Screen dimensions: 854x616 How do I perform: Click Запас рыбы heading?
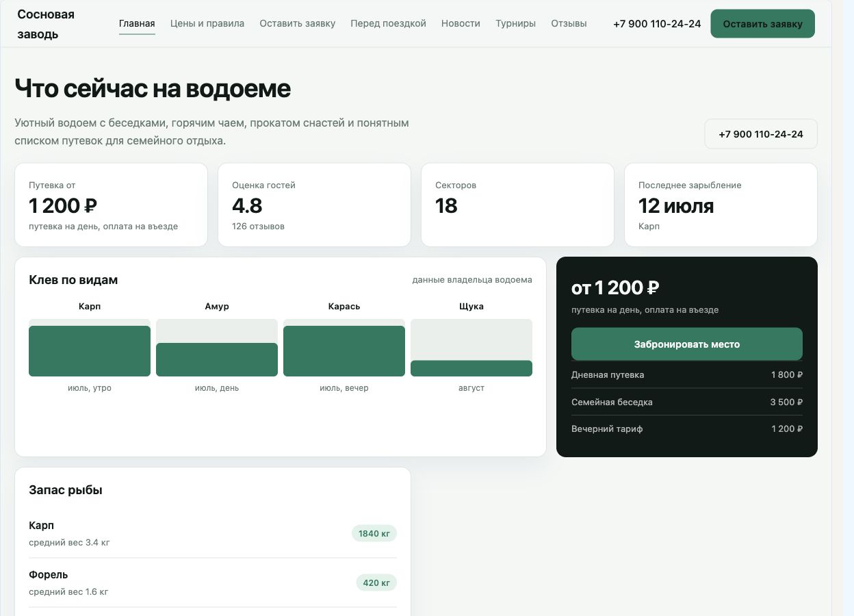[x=66, y=490]
